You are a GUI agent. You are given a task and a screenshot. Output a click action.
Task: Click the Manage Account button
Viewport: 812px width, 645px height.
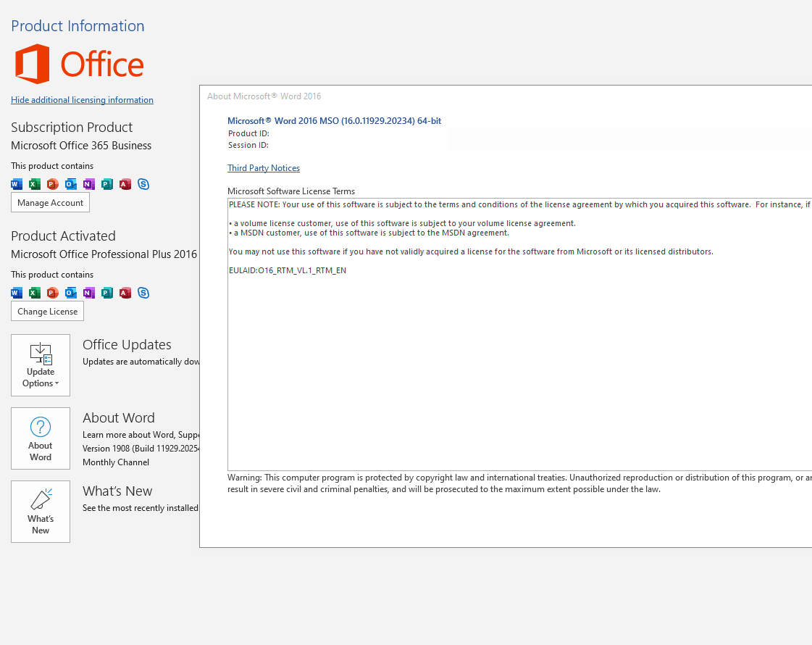click(x=50, y=203)
